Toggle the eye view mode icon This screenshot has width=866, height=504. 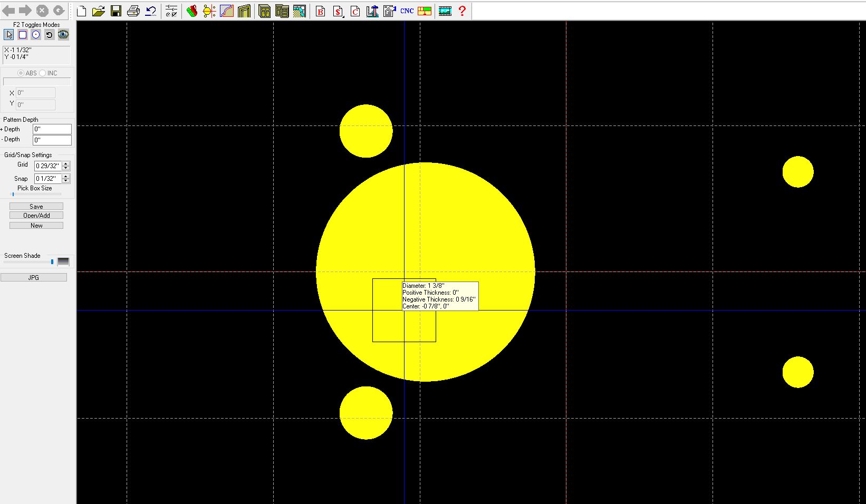coord(63,35)
